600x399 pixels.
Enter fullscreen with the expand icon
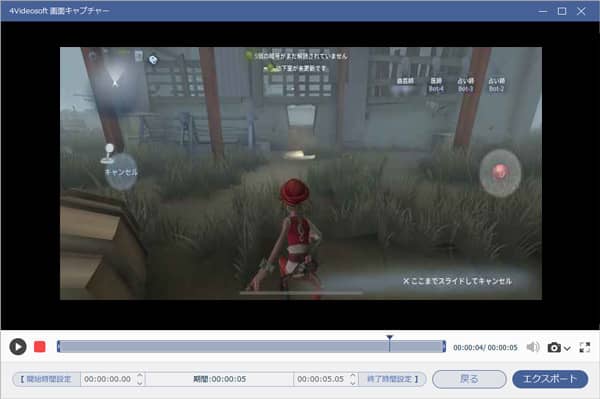585,347
